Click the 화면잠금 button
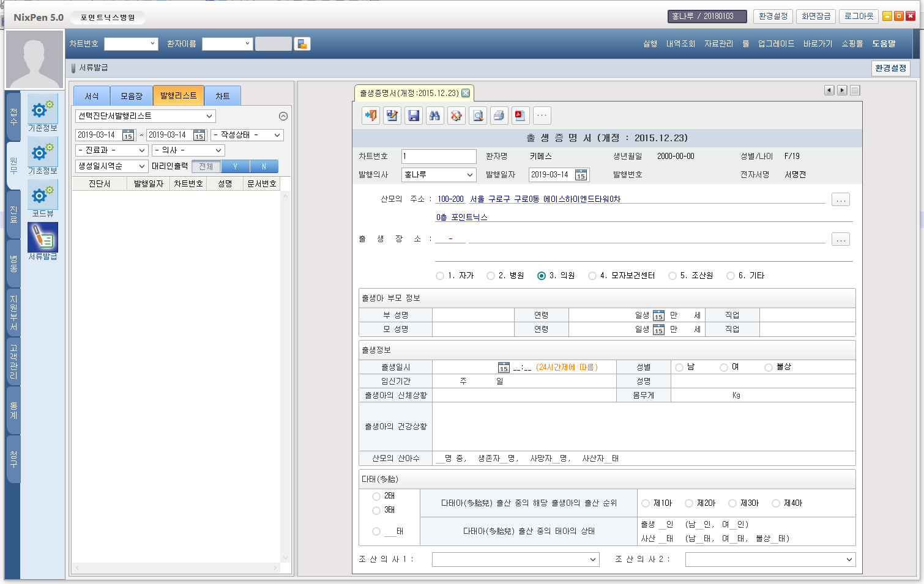Image resolution: width=924 pixels, height=584 pixels. 816,17
